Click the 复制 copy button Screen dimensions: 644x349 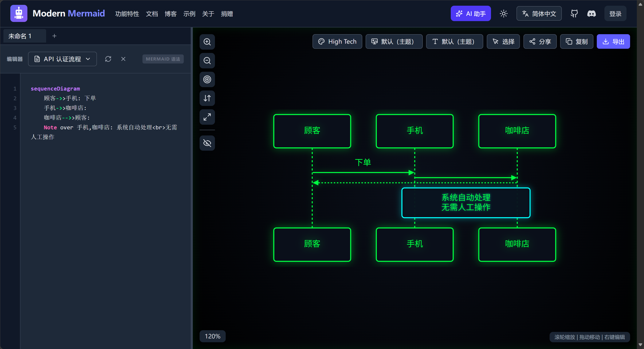[x=577, y=42]
